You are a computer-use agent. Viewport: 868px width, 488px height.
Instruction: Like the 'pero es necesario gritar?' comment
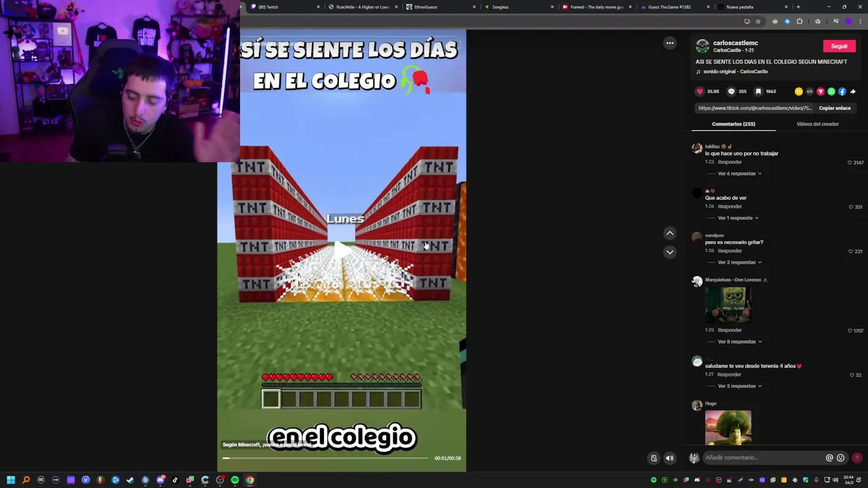click(850, 251)
